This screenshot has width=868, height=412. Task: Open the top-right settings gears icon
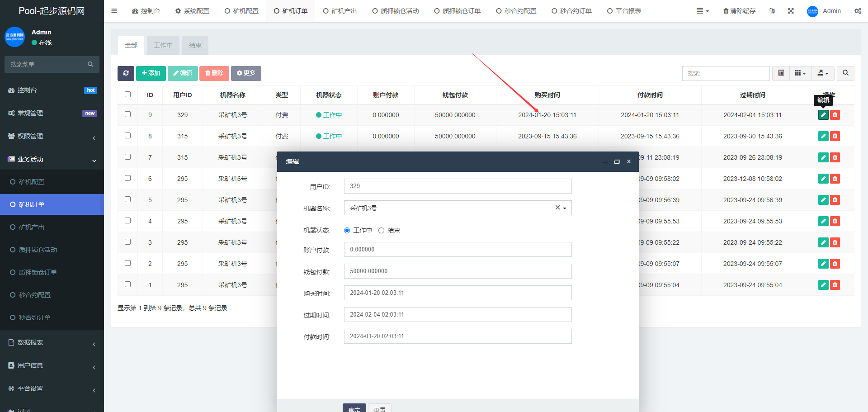(858, 11)
